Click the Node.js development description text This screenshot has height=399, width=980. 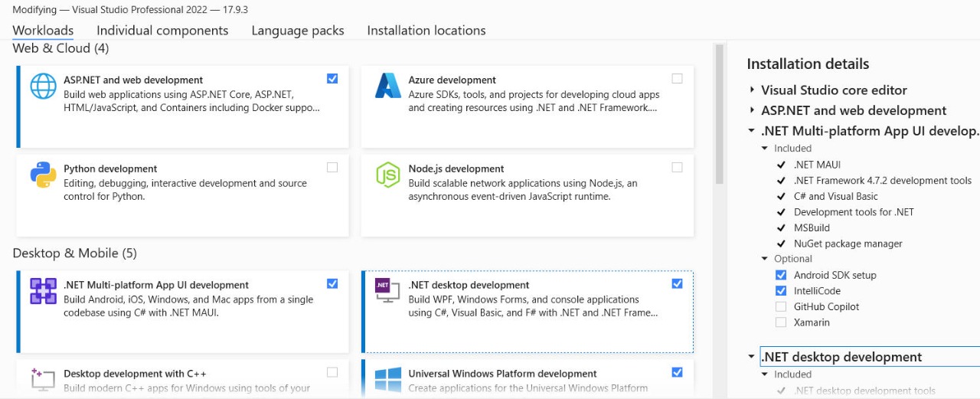coord(523,190)
